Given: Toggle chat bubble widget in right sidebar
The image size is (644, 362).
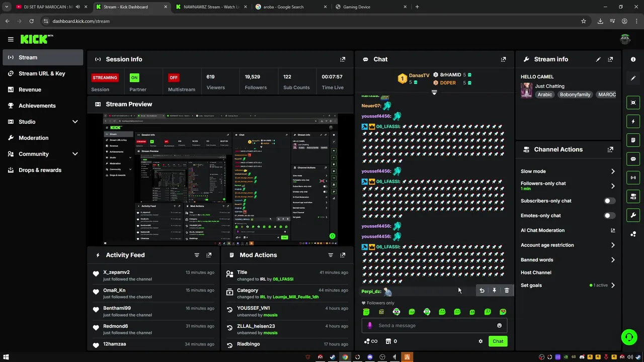Looking at the screenshot, I should tap(633, 159).
